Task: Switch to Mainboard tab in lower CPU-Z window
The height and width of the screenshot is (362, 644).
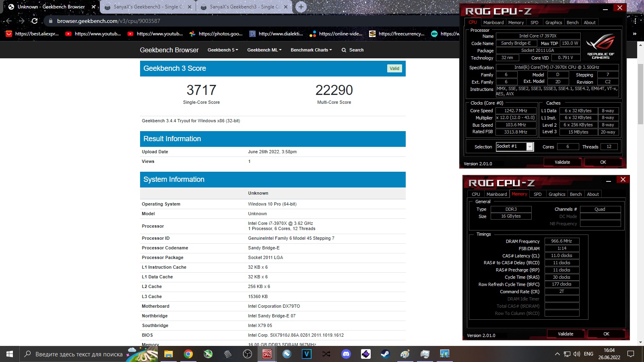Action: (x=497, y=194)
